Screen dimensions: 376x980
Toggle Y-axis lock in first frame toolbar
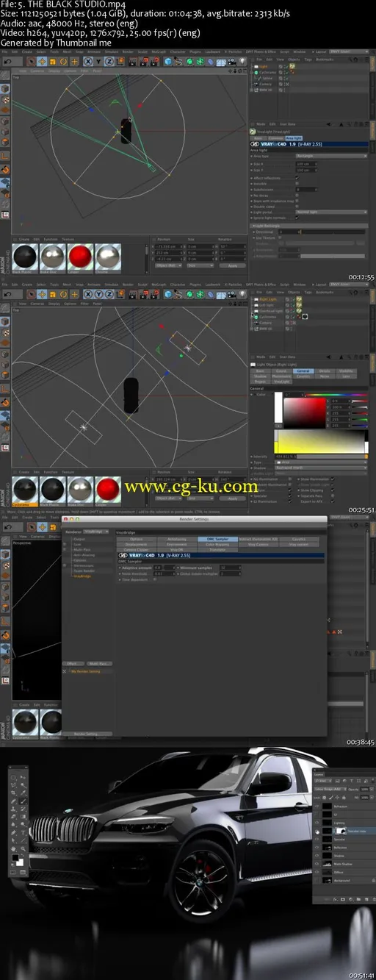98,61
